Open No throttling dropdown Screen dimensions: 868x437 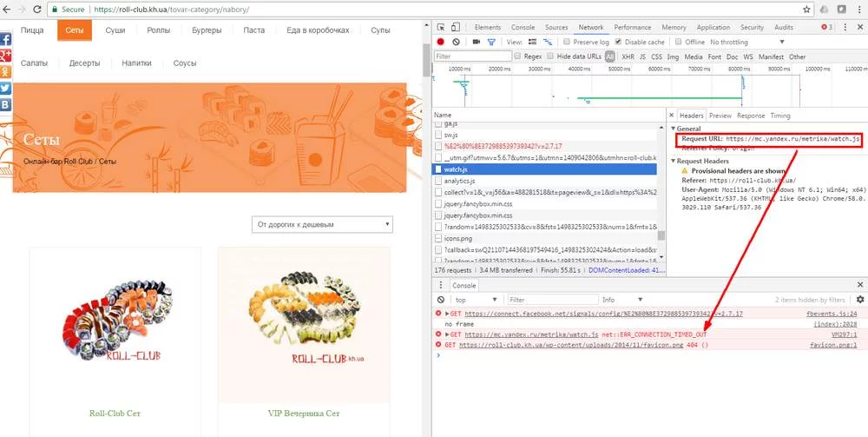pos(747,42)
